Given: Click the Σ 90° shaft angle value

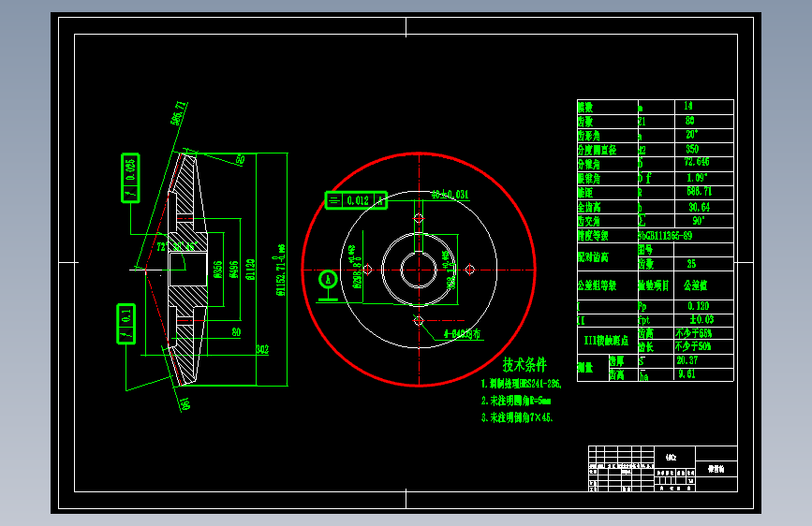Looking at the screenshot, I should point(698,221).
